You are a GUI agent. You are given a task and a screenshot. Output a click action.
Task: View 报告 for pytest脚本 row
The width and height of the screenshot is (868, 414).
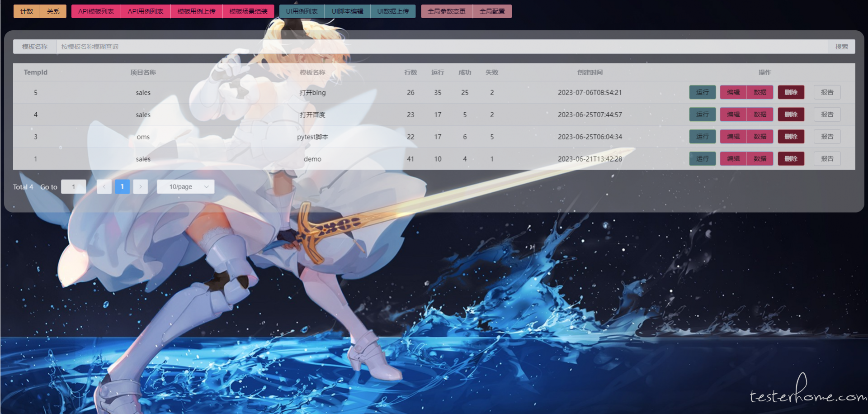pos(827,137)
